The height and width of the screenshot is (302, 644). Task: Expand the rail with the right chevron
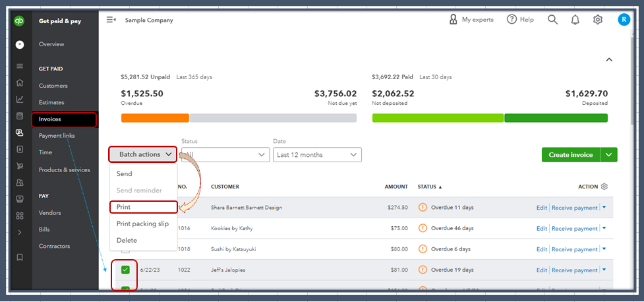point(19,232)
